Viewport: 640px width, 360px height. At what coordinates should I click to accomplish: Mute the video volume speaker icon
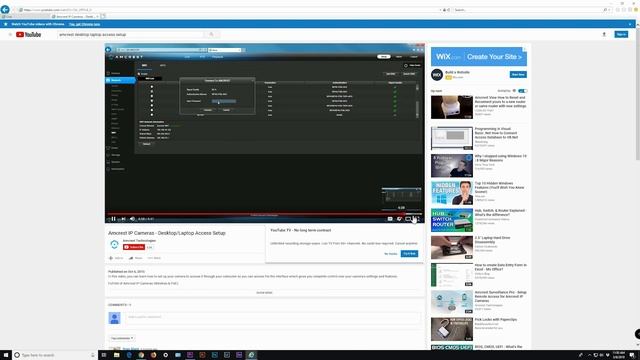click(132, 219)
